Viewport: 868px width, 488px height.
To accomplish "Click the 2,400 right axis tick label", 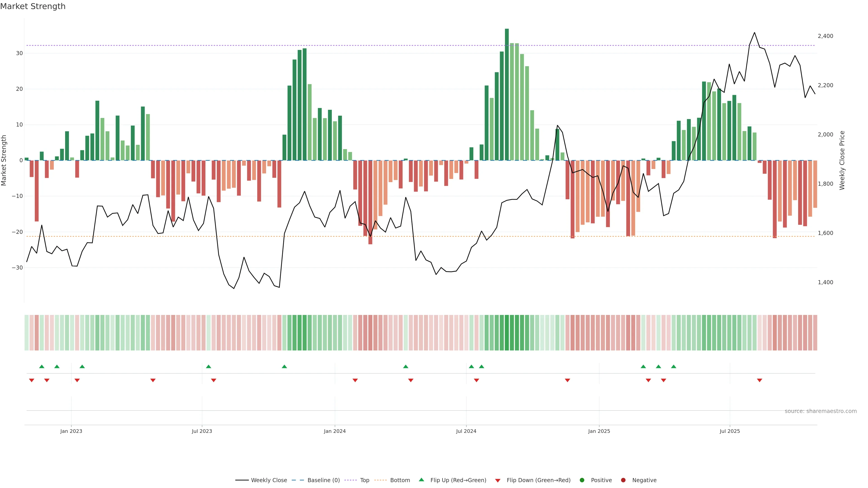I will [x=825, y=36].
